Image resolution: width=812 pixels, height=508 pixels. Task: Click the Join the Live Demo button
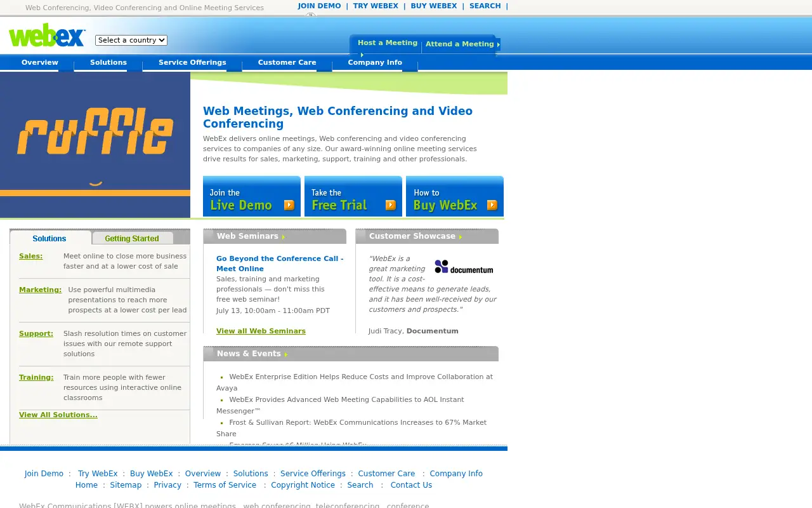pyautogui.click(x=252, y=196)
